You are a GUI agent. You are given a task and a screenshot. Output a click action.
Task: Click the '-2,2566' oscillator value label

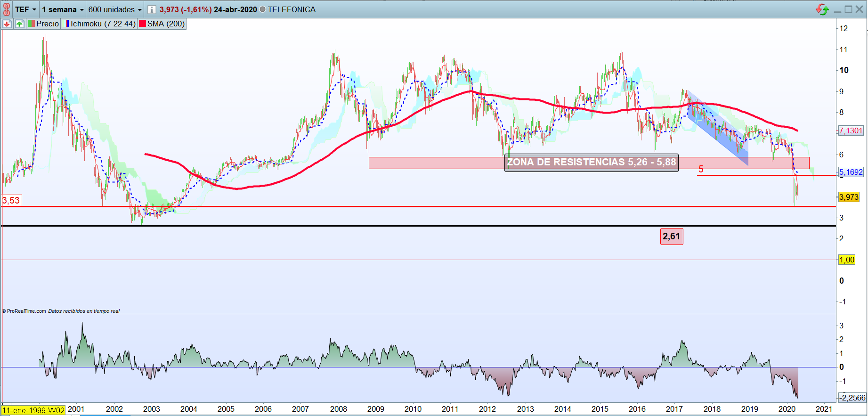point(853,398)
